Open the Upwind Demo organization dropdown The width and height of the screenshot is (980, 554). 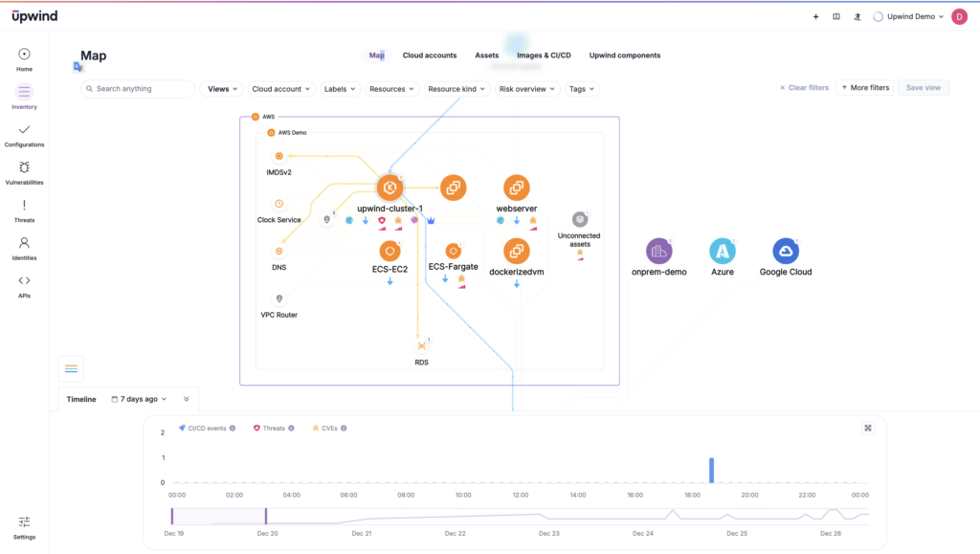[x=909, y=17]
